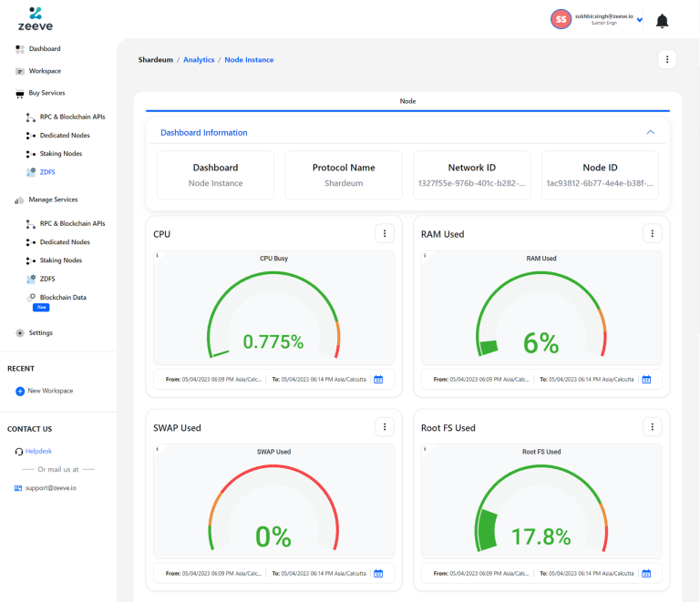The width and height of the screenshot is (700, 602).
Task: Click Root FS Used calendar icon
Action: tap(646, 574)
